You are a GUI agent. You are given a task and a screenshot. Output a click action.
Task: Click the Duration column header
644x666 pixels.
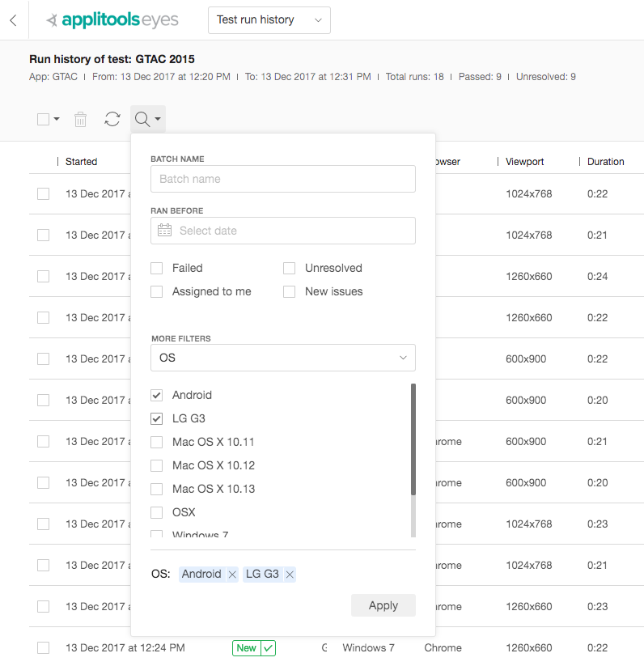[x=605, y=161]
